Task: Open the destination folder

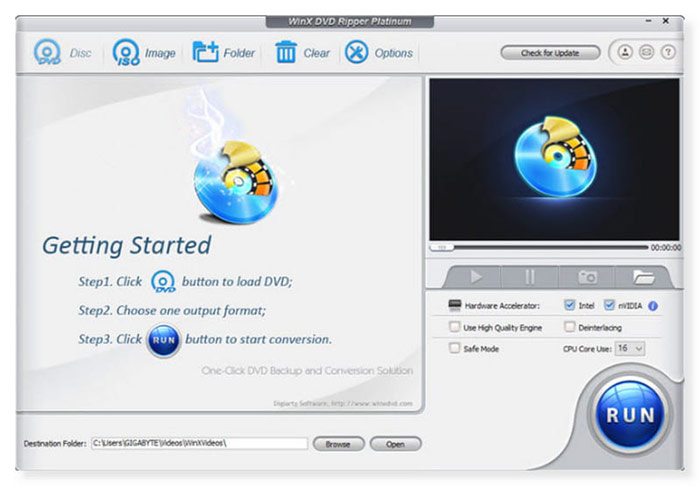Action: pyautogui.click(x=396, y=444)
